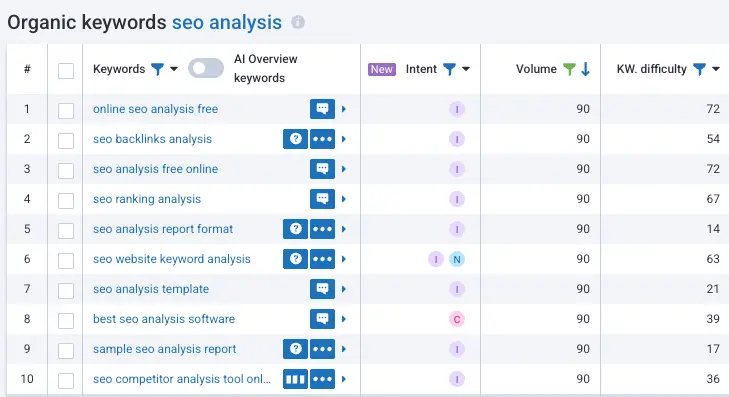
Task: Click the info icon beside the heading
Action: tap(298, 22)
